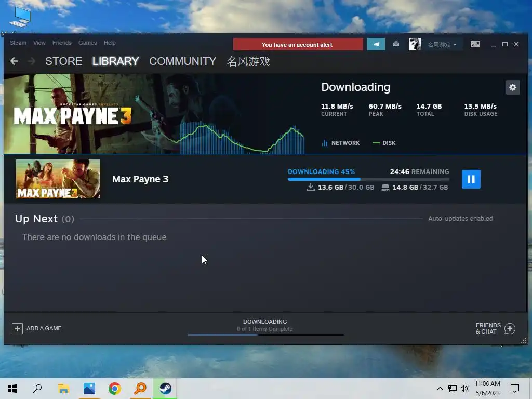
Task: Launch File Explorer from taskbar
Action: click(63, 389)
